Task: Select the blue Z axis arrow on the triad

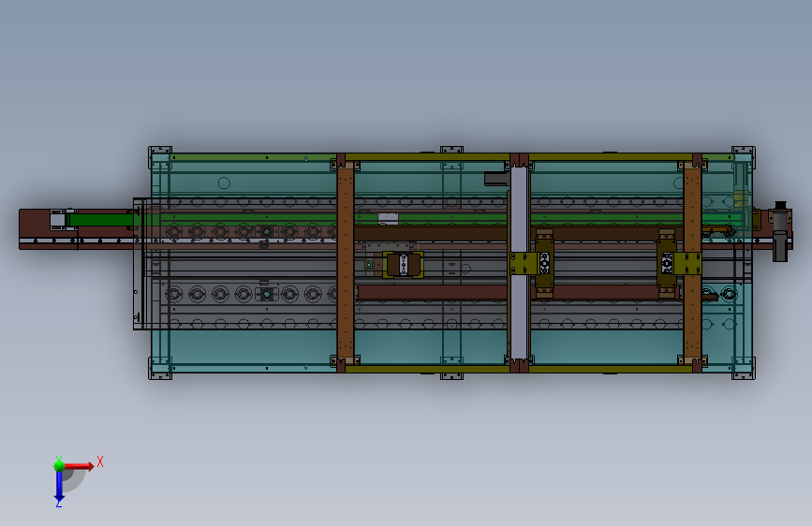Action: tap(59, 487)
